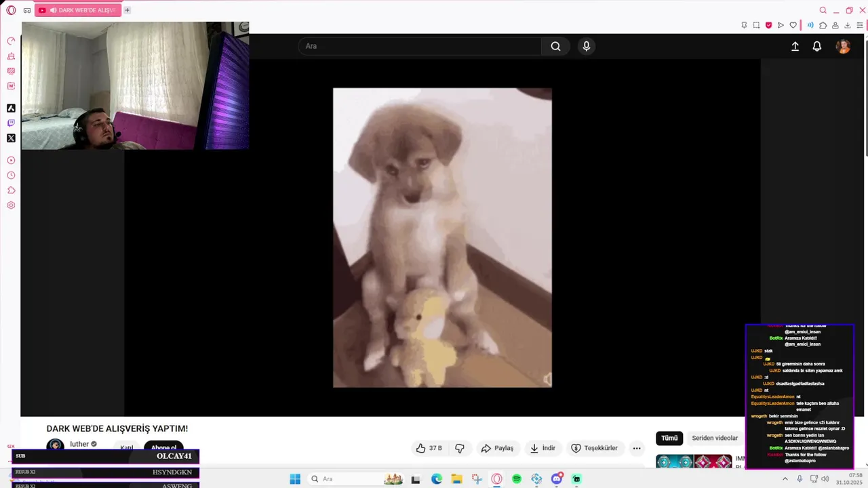The width and height of the screenshot is (868, 488).
Task: Open GX Control speedometer in the sidebar
Action: click(x=11, y=41)
